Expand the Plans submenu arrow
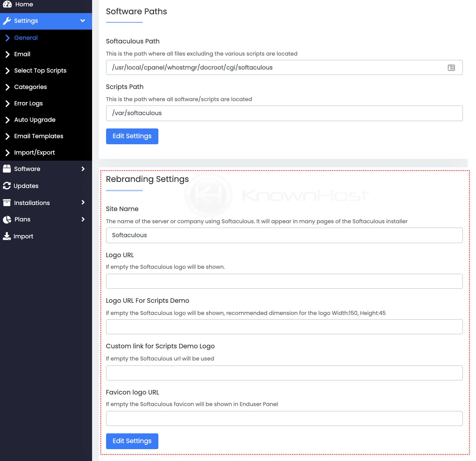The image size is (476, 461). pyautogui.click(x=83, y=219)
